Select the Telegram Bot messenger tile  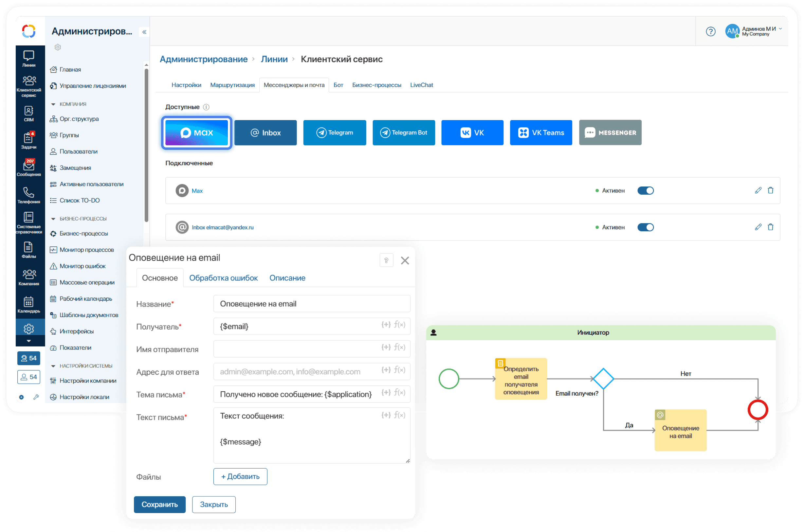click(x=404, y=133)
